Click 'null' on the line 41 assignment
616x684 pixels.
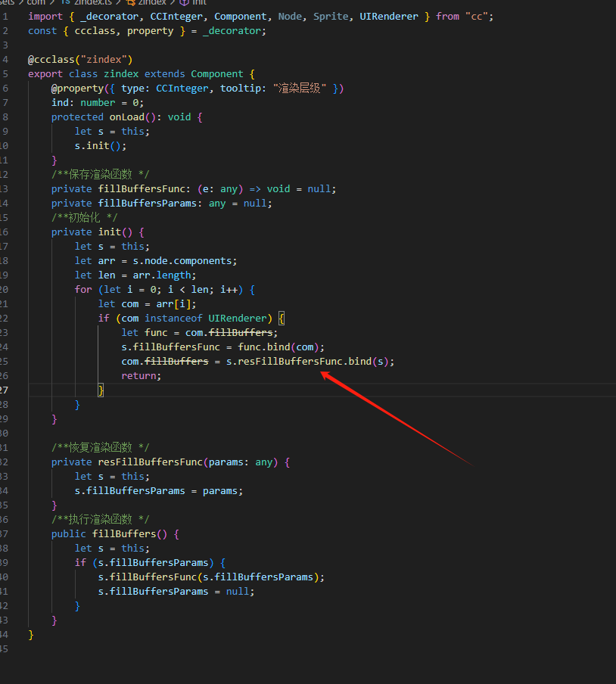[238, 592]
